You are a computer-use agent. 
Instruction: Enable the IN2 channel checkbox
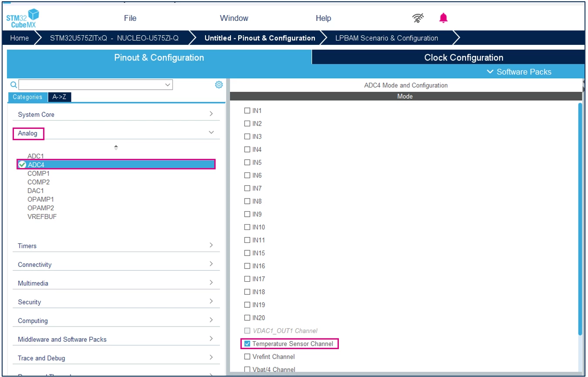tap(247, 124)
